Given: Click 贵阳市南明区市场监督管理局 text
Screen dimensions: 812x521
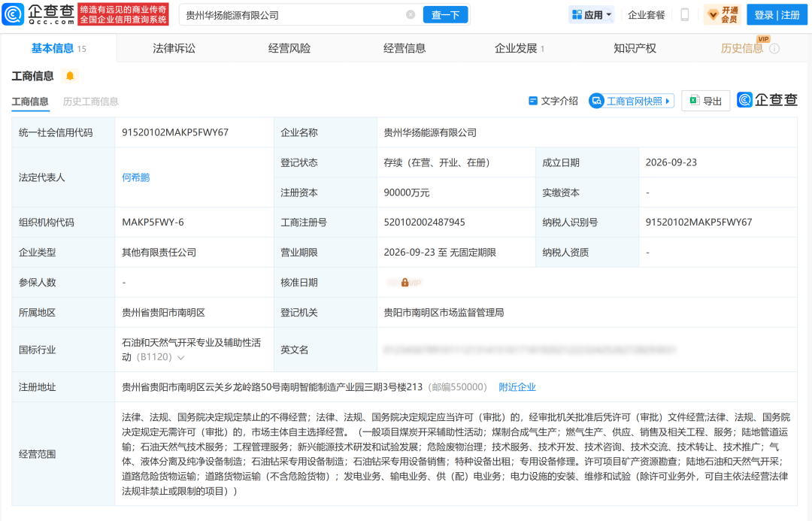Looking at the screenshot, I should coord(444,312).
